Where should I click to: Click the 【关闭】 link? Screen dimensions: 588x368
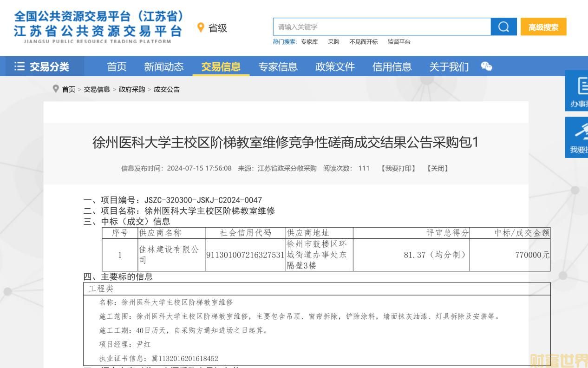point(438,168)
